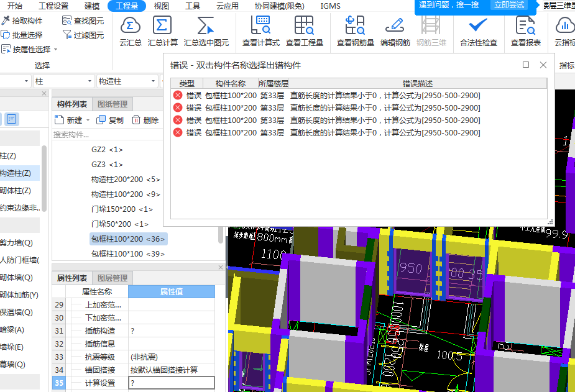Maximize the error dialog window
This screenshot has height=392, width=575.
525,65
